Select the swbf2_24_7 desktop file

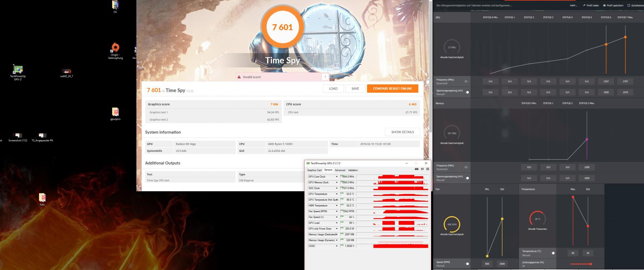pyautogui.click(x=66, y=73)
